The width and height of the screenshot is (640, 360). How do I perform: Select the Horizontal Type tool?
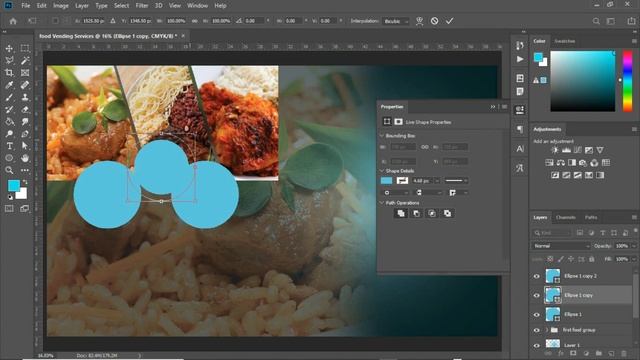(9, 146)
